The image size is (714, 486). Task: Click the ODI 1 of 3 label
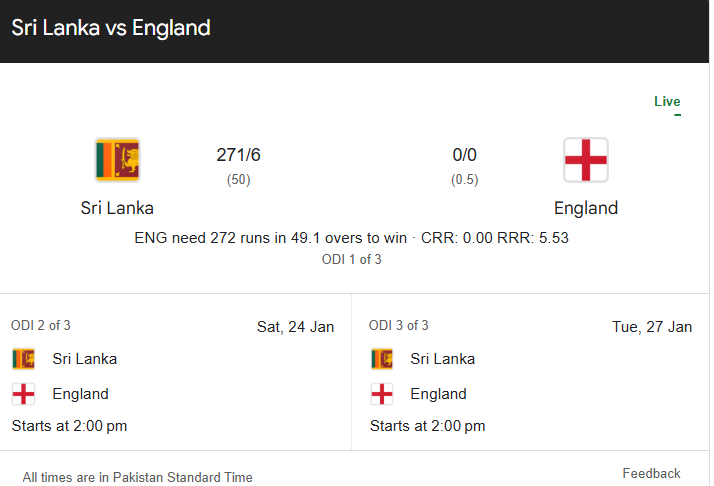351,259
